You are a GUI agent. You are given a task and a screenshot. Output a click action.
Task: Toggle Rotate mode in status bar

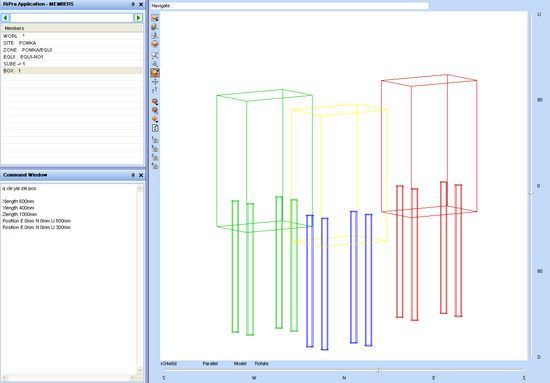tap(261, 363)
